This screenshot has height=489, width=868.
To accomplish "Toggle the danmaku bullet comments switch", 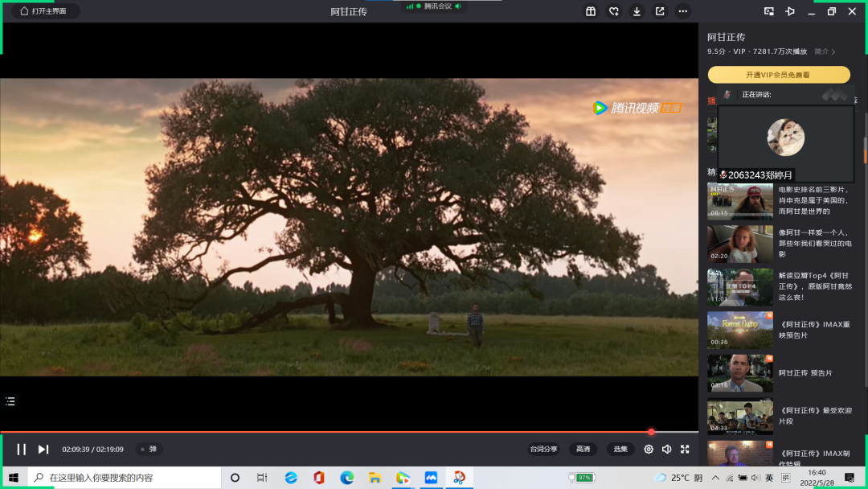I will coord(149,449).
